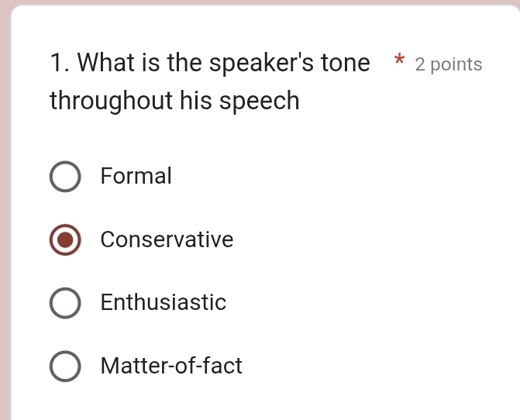The height and width of the screenshot is (420, 520).
Task: Click the word "tone" in the question
Action: click(x=345, y=64)
